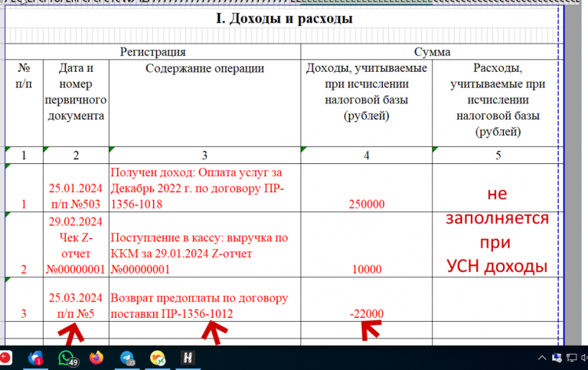This screenshot has width=588, height=370.
Task: Click column number cell '4'
Action: coord(367,155)
